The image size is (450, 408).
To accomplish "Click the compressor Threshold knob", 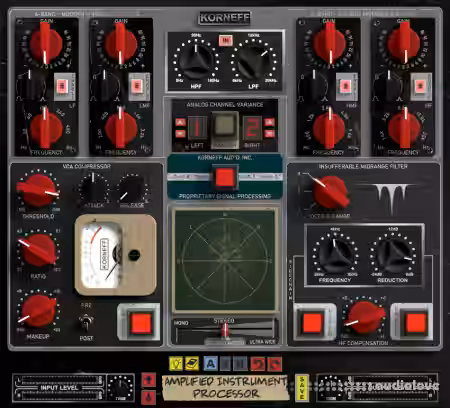I will coord(38,191).
